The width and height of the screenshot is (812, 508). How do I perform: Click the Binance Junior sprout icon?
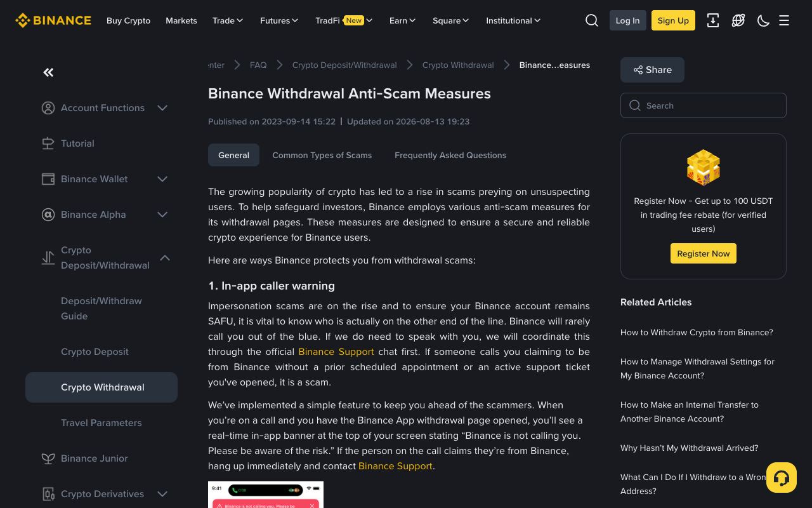[x=48, y=458]
